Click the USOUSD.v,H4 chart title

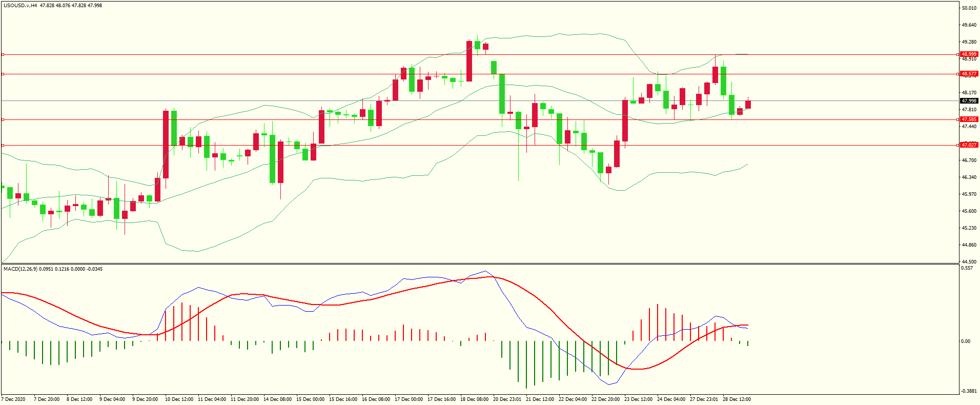click(20, 6)
